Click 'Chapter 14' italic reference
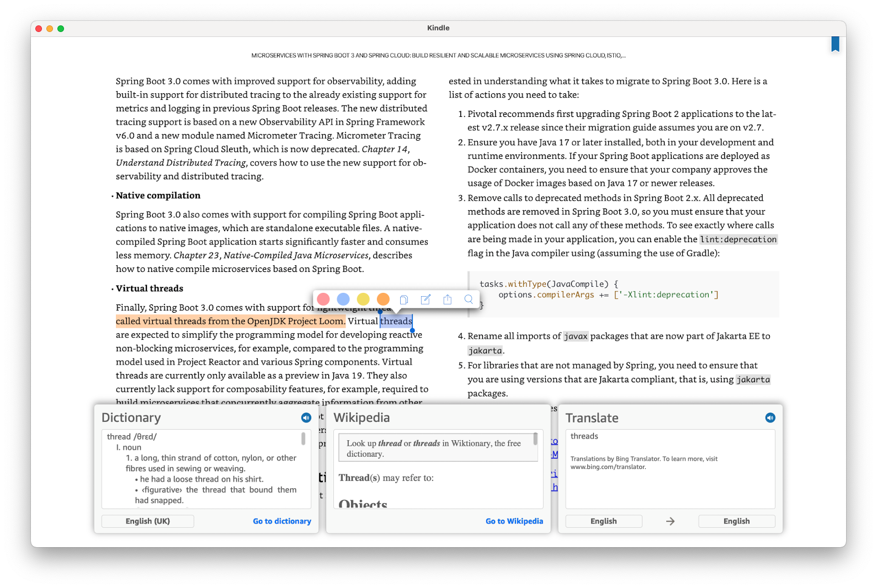Screen dimensions: 877x588 point(385,149)
